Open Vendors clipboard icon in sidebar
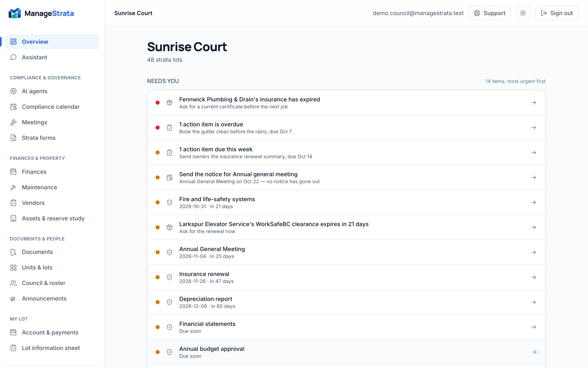 [x=13, y=203]
